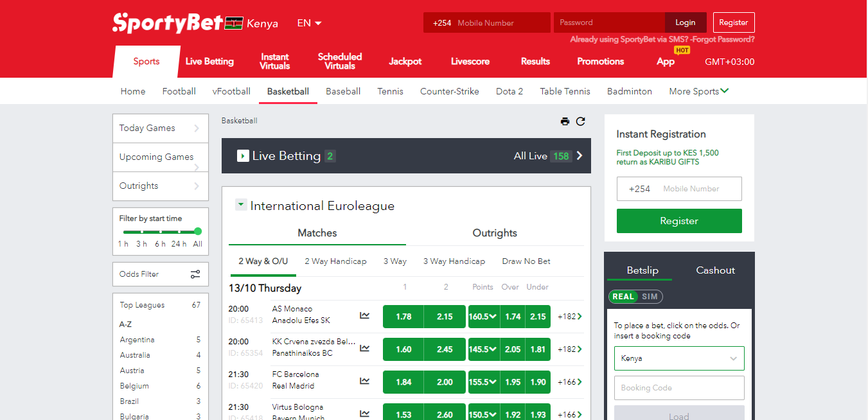Viewport: 868px width, 420px height.
Task: Open the Livescore tab
Action: pyautogui.click(x=470, y=62)
